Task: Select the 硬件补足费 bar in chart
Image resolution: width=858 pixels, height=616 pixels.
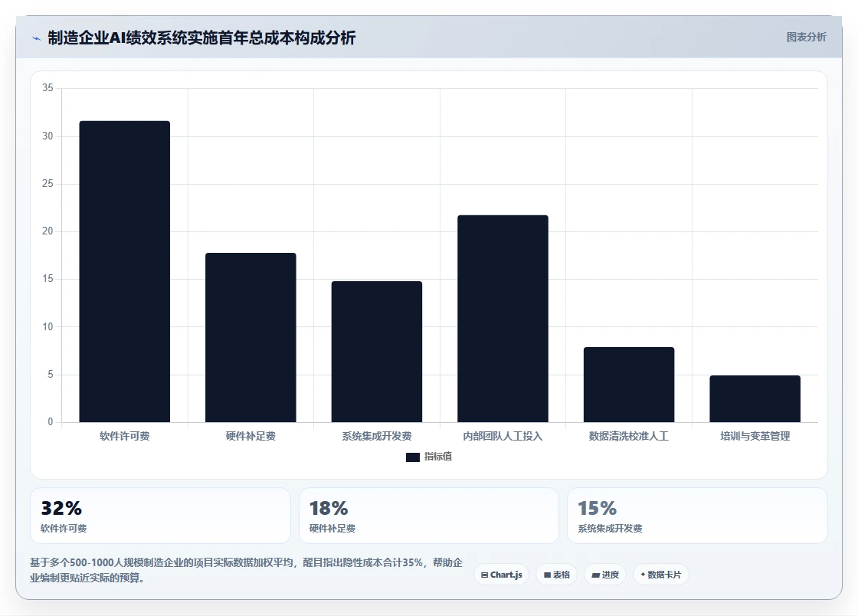Action: pos(251,338)
